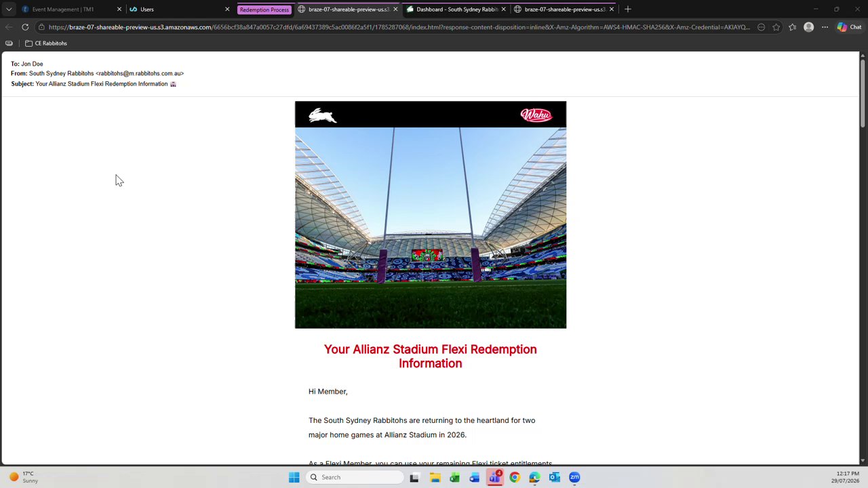Open the Windows Start menu
This screenshot has height=488, width=868.
[294, 477]
